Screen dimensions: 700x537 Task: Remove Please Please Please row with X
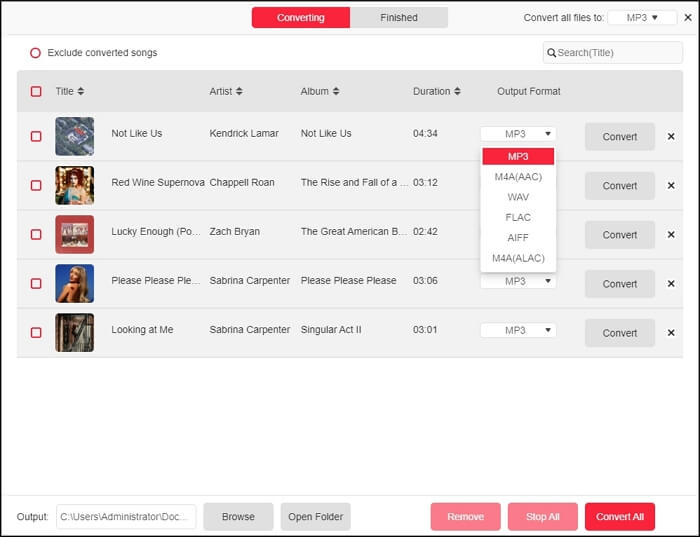[671, 284]
